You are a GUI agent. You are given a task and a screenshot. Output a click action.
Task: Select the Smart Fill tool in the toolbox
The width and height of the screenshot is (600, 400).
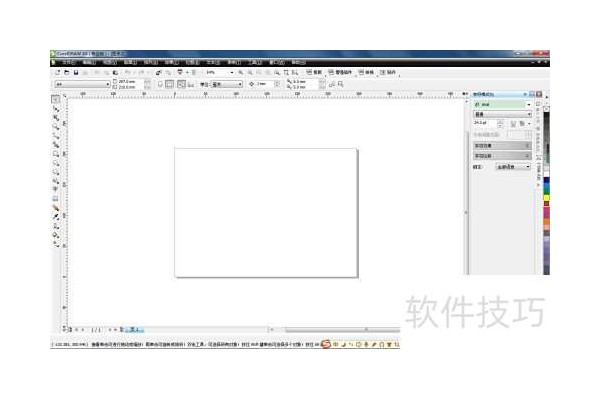[x=55, y=145]
